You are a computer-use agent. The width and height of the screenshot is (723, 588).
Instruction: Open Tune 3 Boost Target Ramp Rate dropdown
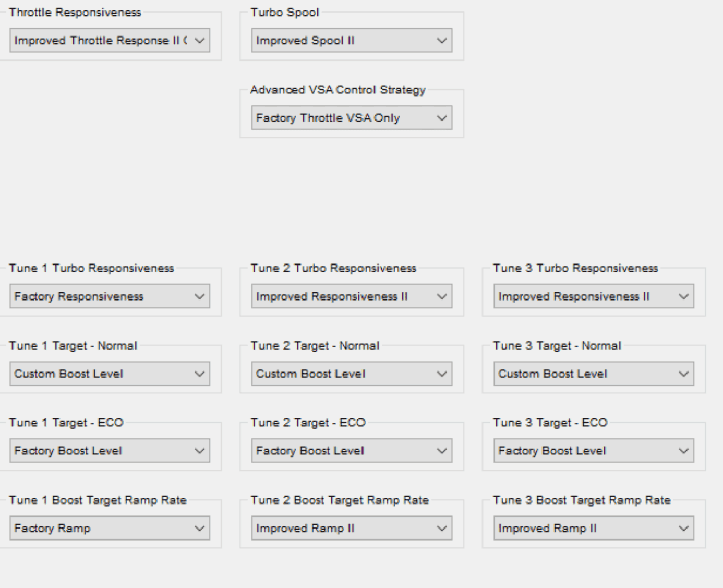click(x=593, y=528)
